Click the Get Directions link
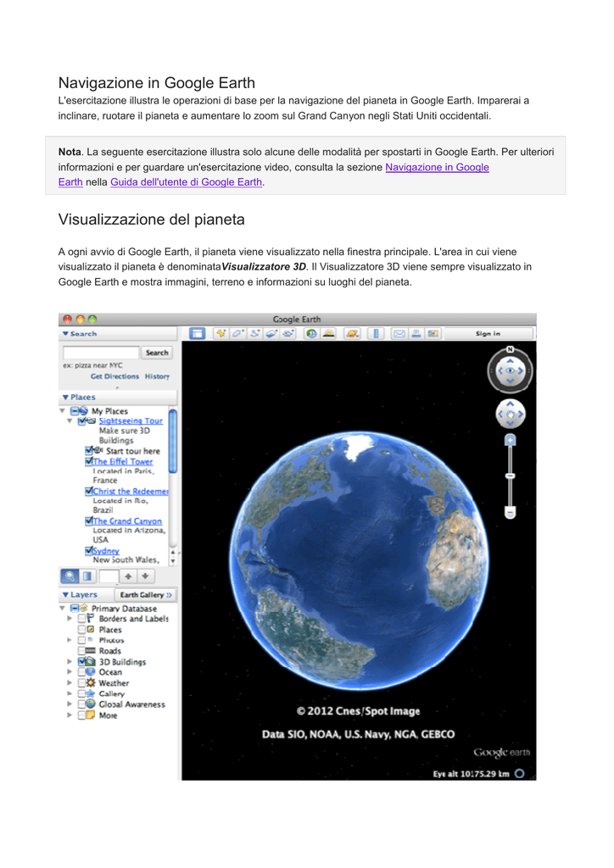614x868 pixels. click(x=114, y=376)
